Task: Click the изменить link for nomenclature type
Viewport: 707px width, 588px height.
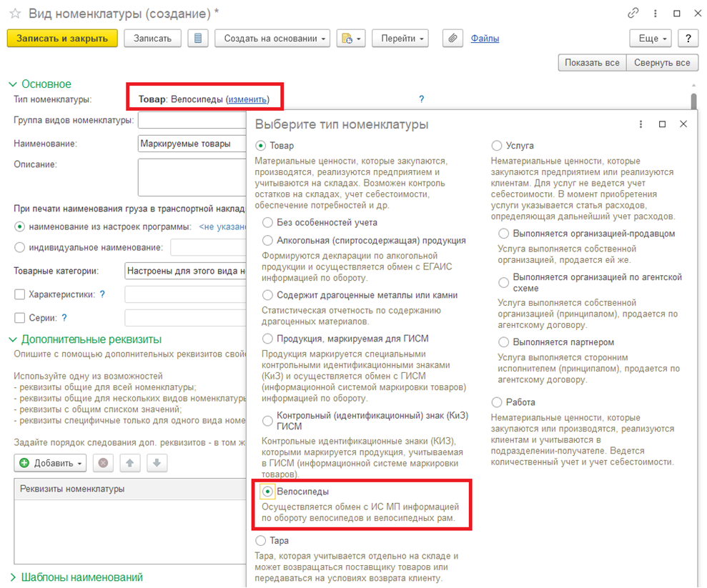Action: tap(247, 99)
